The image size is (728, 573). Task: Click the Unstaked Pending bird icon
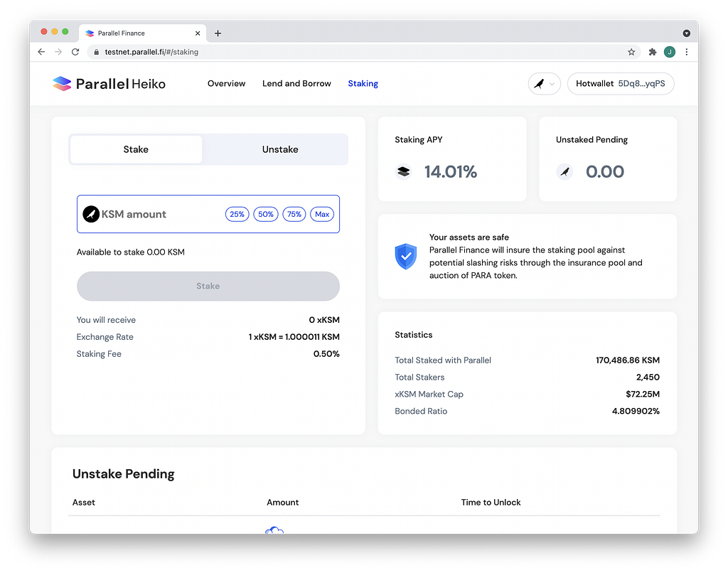point(564,172)
